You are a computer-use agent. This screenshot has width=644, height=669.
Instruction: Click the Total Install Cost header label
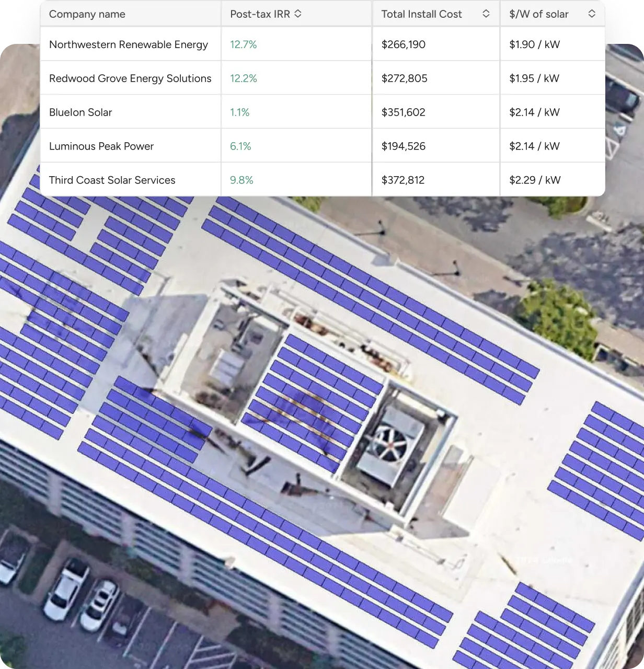click(422, 14)
